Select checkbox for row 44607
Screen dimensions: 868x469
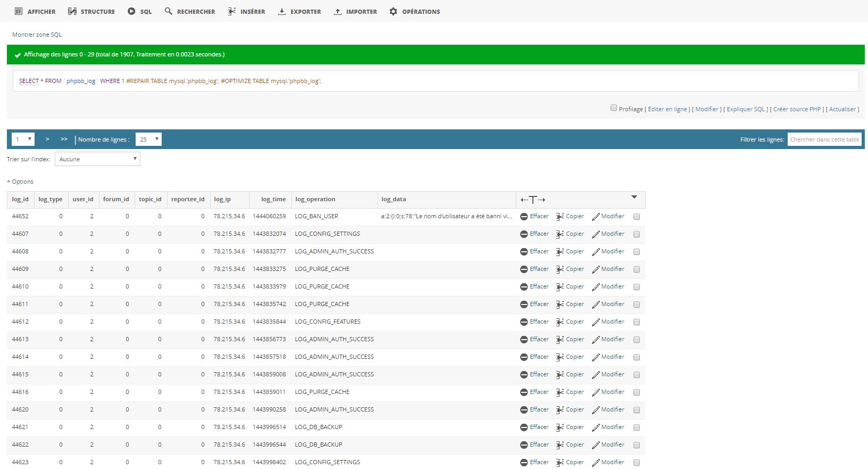(637, 234)
